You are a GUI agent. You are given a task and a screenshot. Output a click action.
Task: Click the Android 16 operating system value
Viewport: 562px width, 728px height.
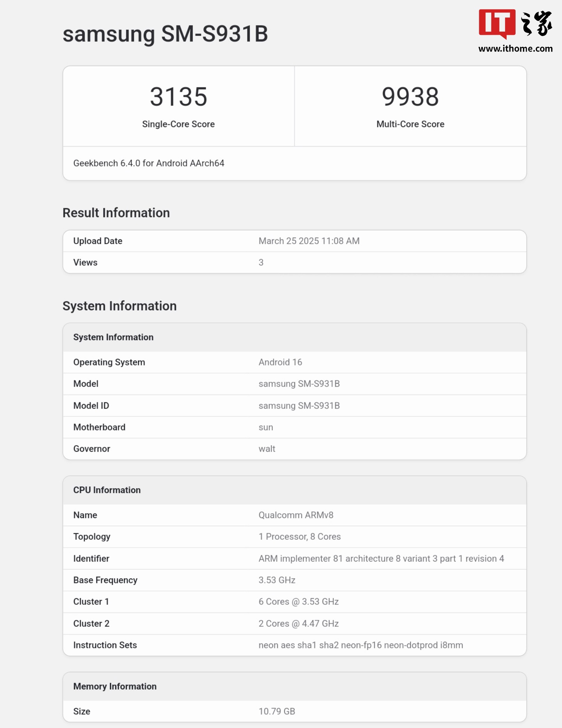click(x=280, y=362)
